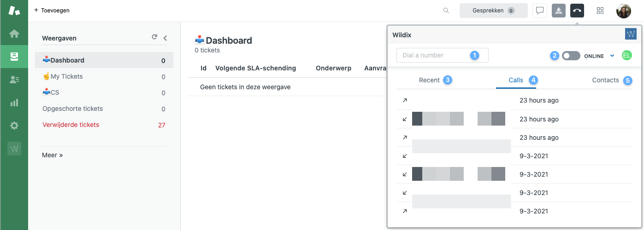Switch to the Recent tab
644x230 pixels.
429,80
